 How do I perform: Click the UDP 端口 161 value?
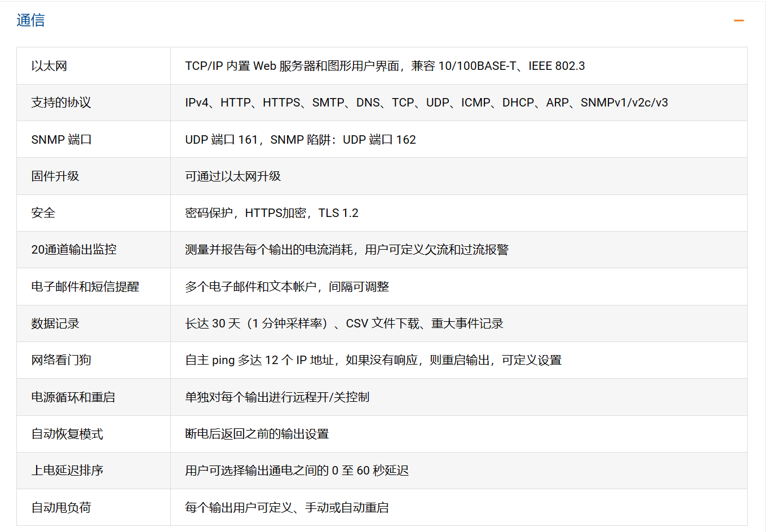coord(300,140)
